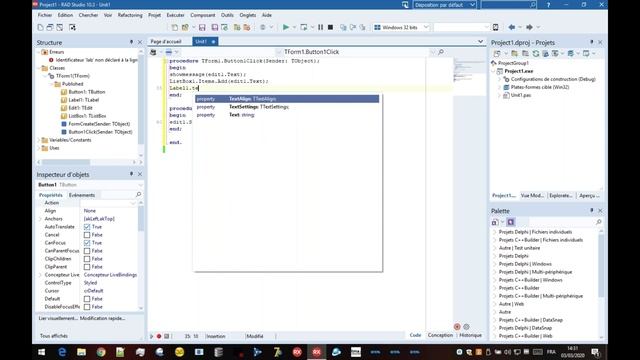
Task: Pin the Inspecteur d'objets panel
Action: pos(131,174)
